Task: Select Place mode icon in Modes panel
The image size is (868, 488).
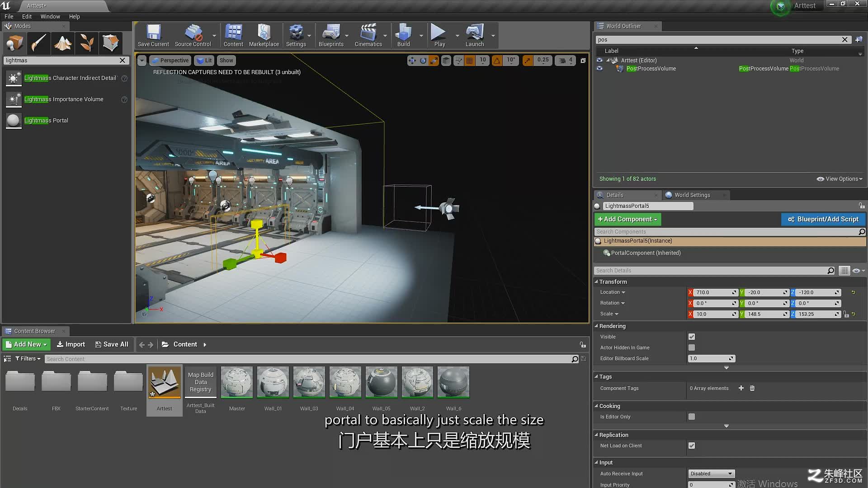Action: tap(14, 43)
